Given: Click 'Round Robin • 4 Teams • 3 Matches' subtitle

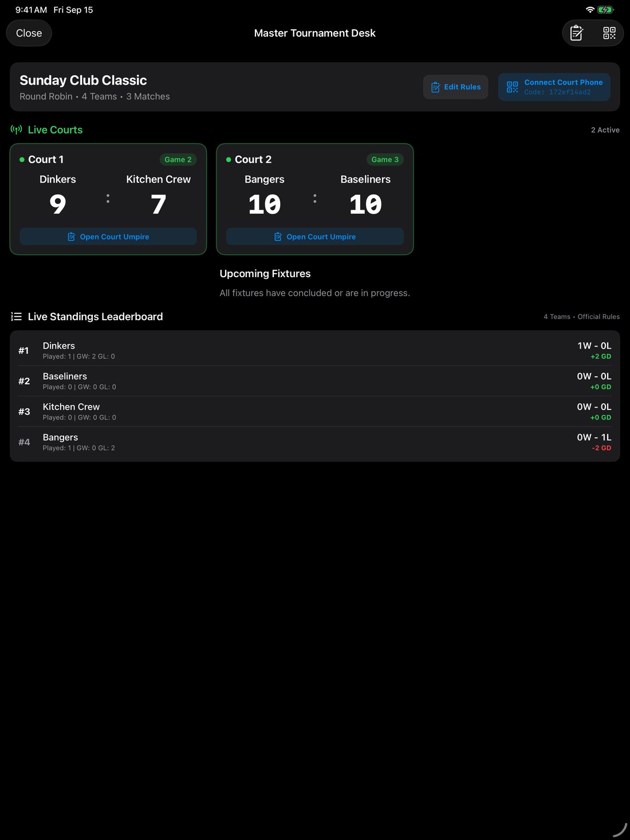Looking at the screenshot, I should point(94,96).
